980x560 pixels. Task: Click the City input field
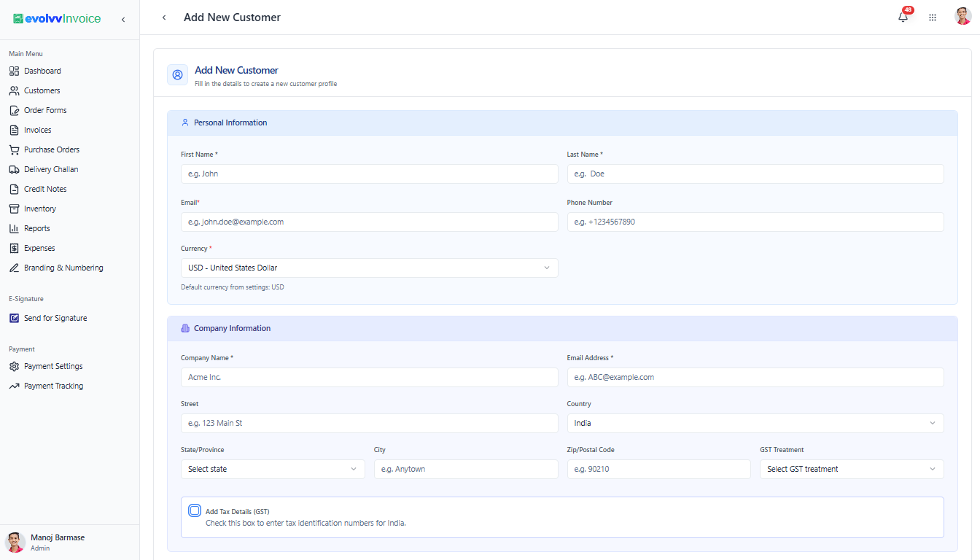tap(466, 469)
